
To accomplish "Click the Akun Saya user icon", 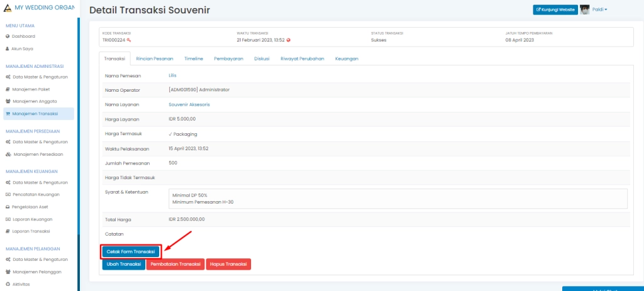I will [x=7, y=48].
